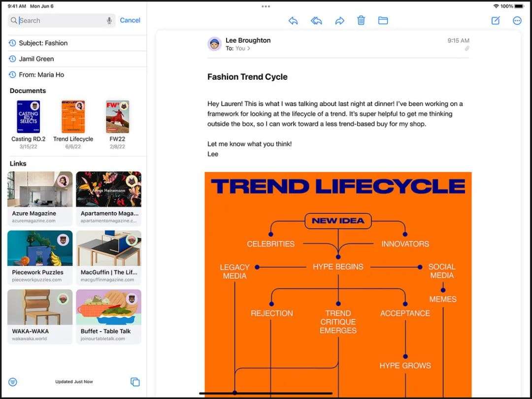Open the Buffet - Table Talk link card

[108, 317]
